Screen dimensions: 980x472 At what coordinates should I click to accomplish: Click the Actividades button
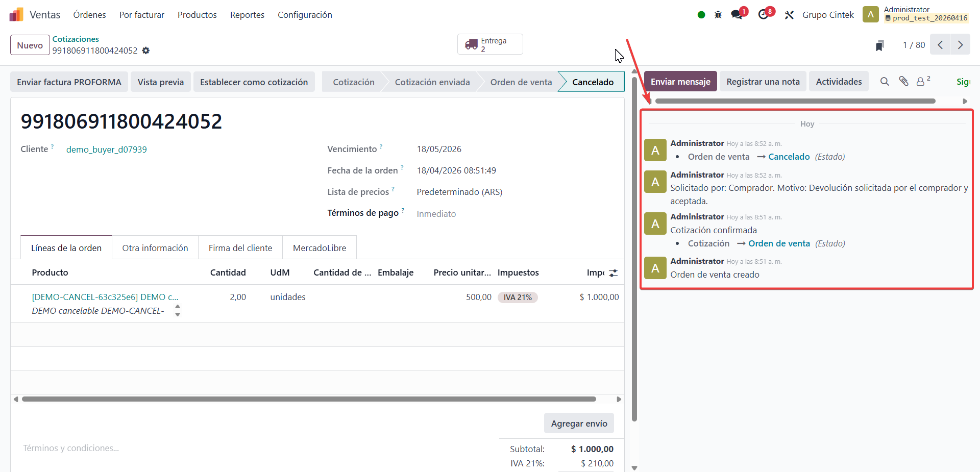click(839, 81)
